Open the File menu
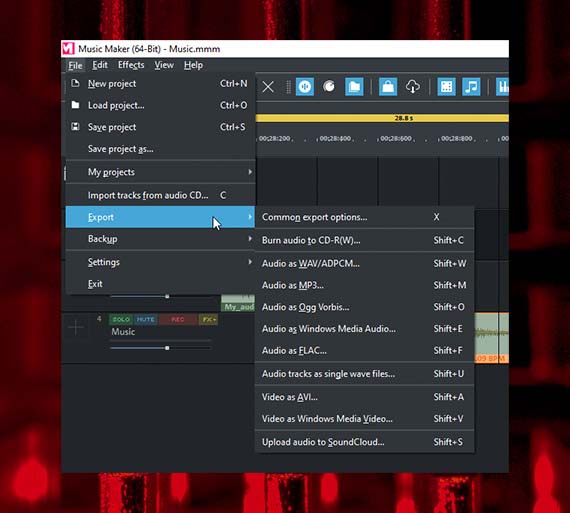 [x=75, y=65]
